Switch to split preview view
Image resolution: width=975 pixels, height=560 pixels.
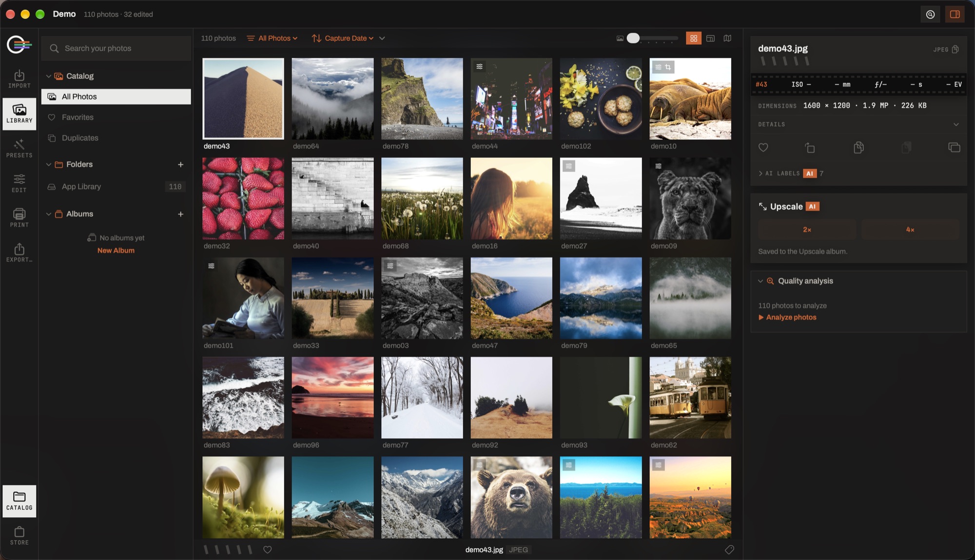click(710, 38)
